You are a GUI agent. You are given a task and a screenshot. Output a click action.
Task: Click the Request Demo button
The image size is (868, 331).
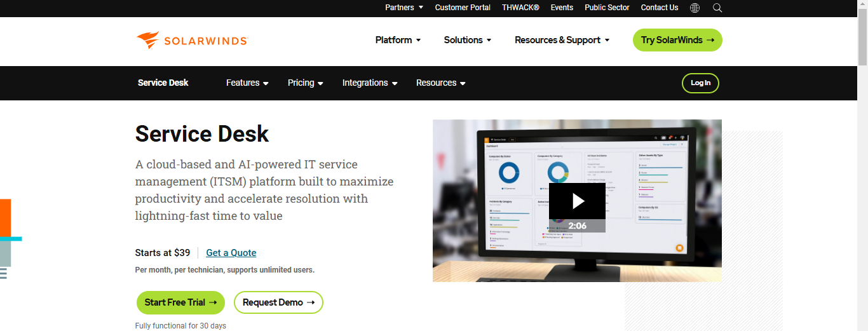(278, 302)
